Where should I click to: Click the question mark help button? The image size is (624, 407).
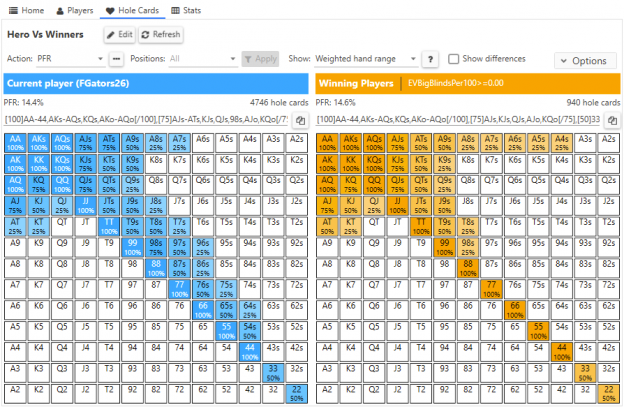click(431, 59)
